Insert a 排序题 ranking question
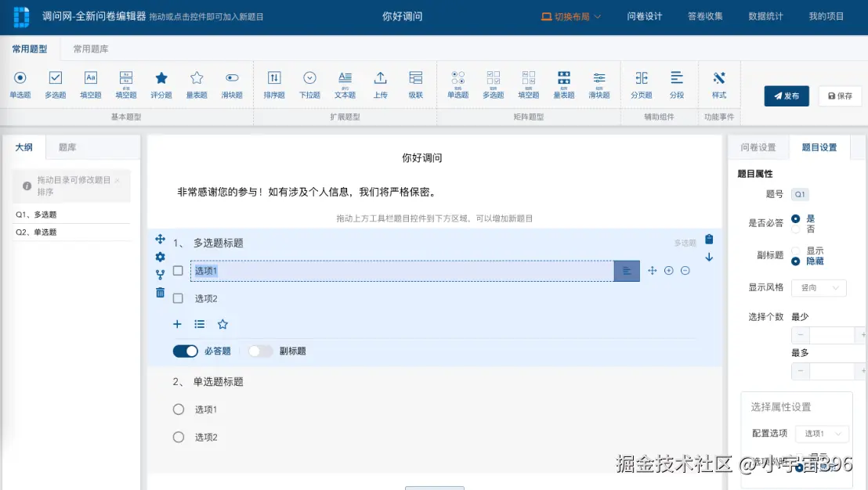The image size is (868, 490). pyautogui.click(x=274, y=85)
